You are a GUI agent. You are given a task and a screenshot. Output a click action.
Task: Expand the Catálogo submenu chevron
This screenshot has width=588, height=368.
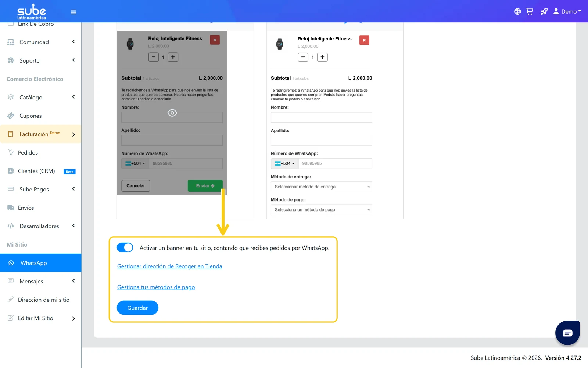tap(73, 97)
